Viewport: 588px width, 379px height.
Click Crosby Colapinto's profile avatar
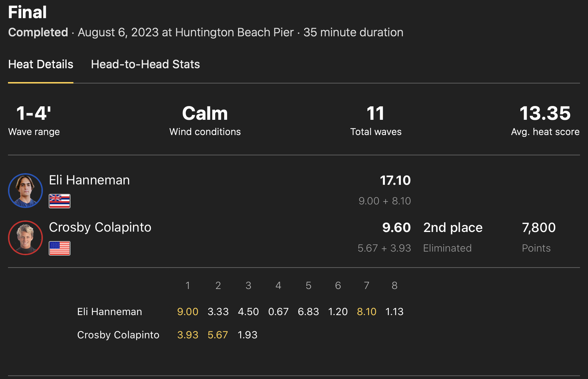pyautogui.click(x=25, y=238)
